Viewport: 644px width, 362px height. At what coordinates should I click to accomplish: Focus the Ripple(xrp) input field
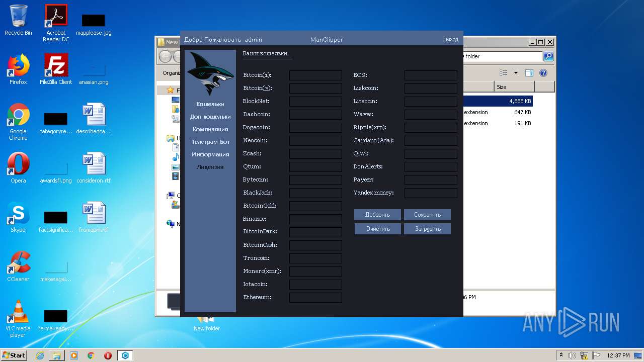431,128
